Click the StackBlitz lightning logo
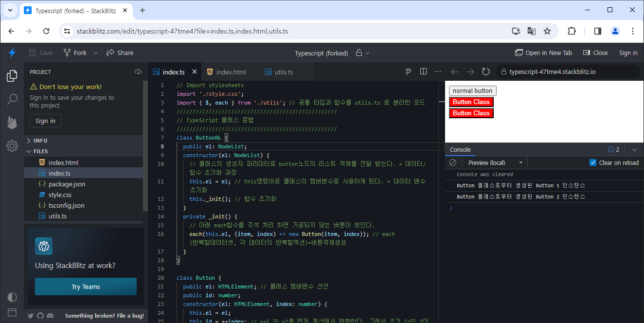The width and height of the screenshot is (644, 323). coord(12,53)
